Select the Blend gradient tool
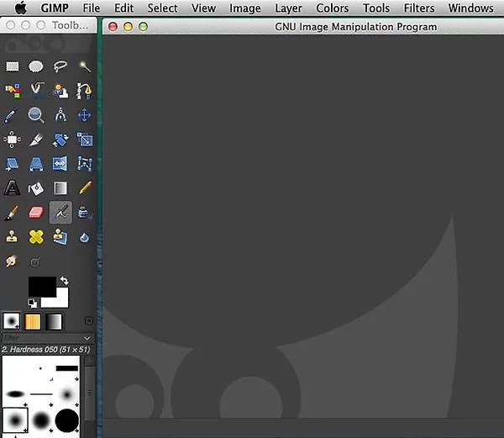The height and width of the screenshot is (438, 504). point(60,188)
